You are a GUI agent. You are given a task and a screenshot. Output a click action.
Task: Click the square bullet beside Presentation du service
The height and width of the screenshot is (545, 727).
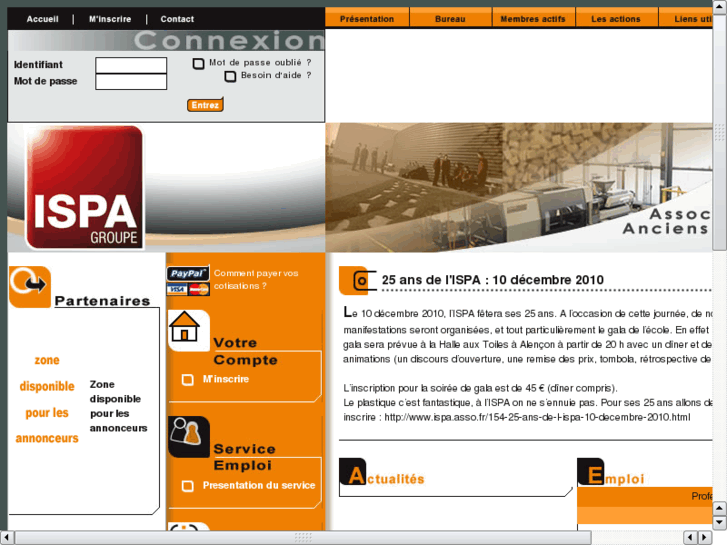click(x=187, y=486)
